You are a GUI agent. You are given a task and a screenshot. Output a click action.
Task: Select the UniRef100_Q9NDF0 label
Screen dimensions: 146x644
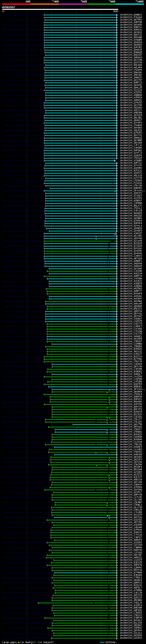tap(131, 261)
